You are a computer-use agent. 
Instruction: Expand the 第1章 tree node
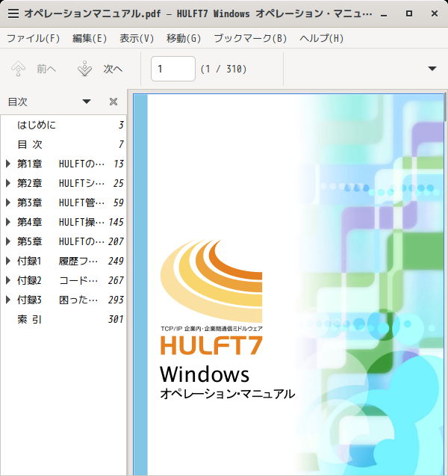pyautogui.click(x=8, y=164)
